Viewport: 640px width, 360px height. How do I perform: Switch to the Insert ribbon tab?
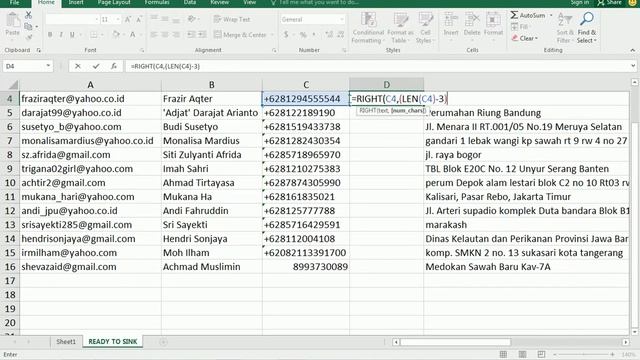point(76,2)
